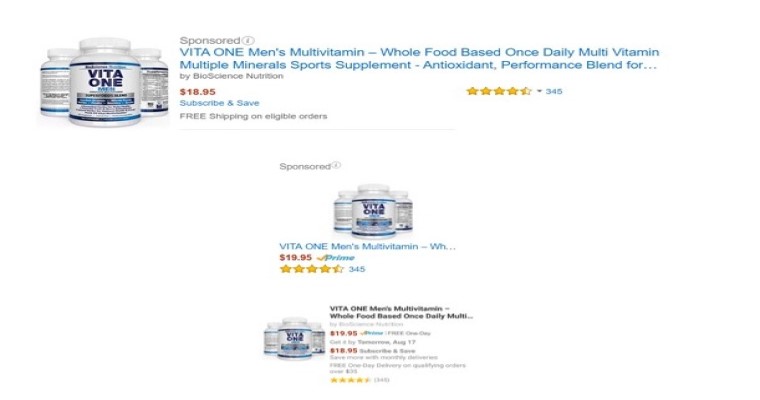Click the $18.95 Subscribe & Save option in the bottom listing
Screen dimensions: 760x400
pos(372,351)
